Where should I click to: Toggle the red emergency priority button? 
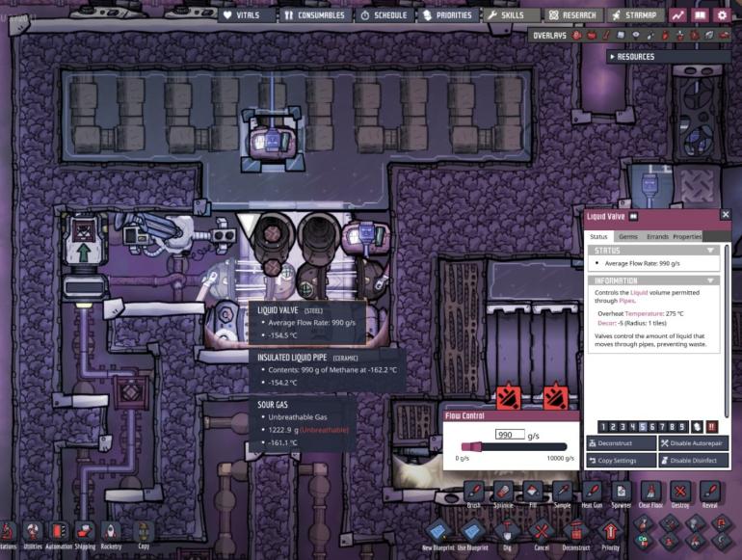click(x=712, y=427)
